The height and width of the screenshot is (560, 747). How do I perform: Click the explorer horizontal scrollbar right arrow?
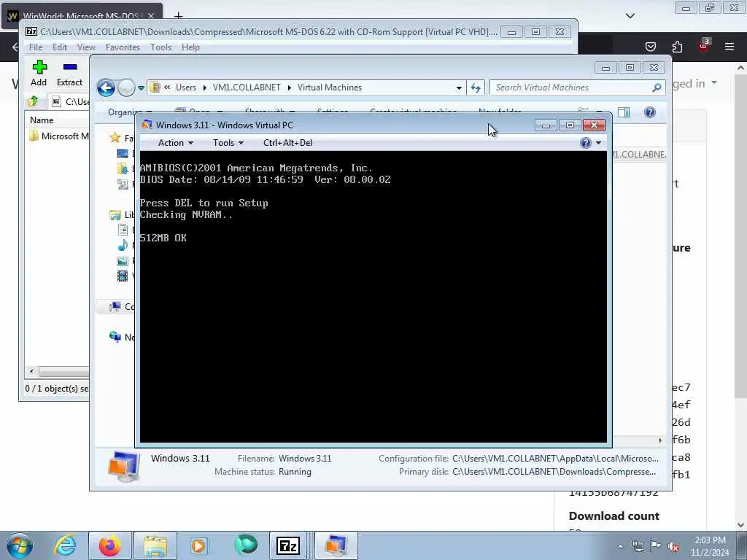click(660, 440)
